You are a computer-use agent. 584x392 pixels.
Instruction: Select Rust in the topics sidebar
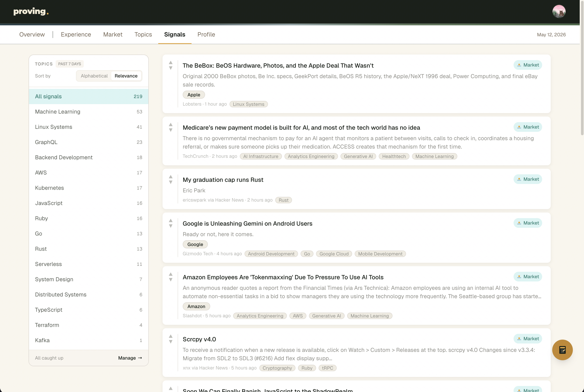89,249
